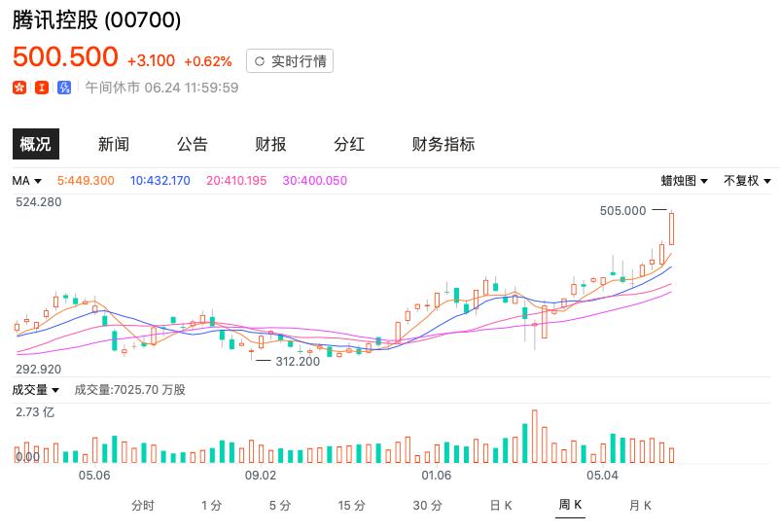Open the 蜡烛图 chart type dropdown
Screen dimensions: 780x532
click(x=685, y=181)
